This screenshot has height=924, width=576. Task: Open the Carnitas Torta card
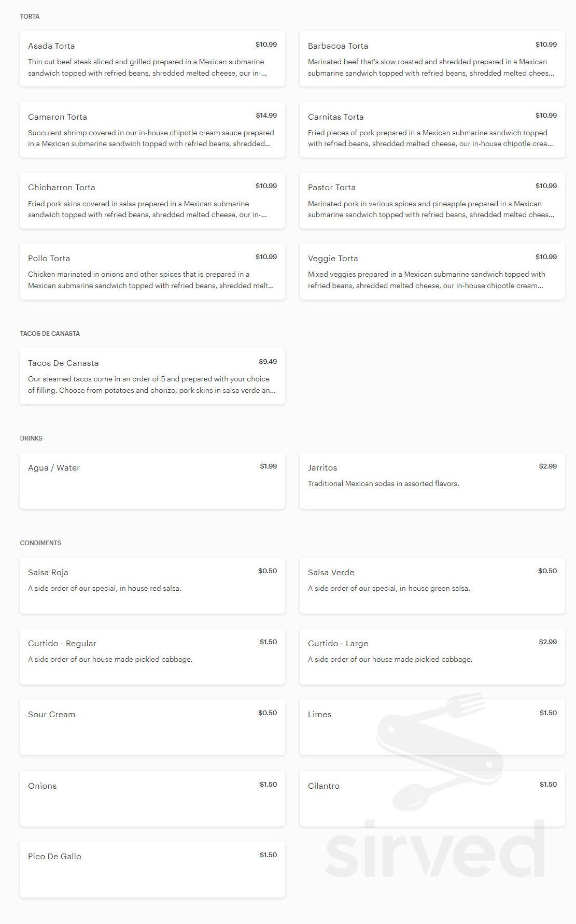432,130
